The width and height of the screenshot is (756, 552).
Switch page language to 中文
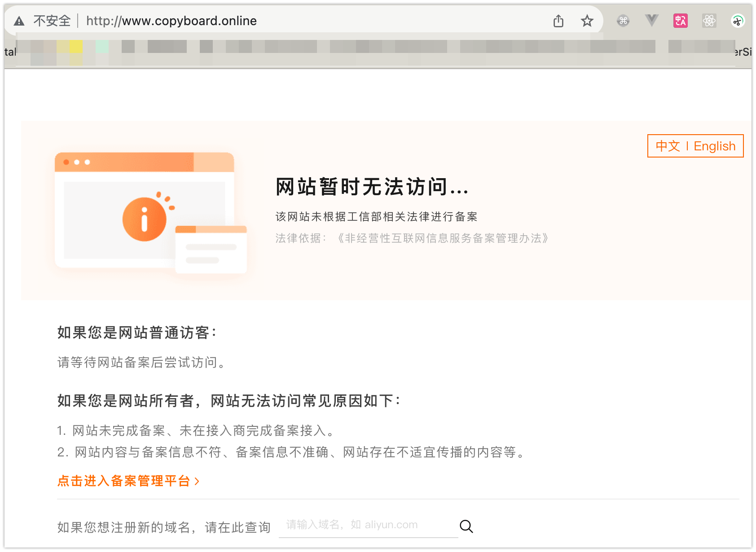coord(668,146)
